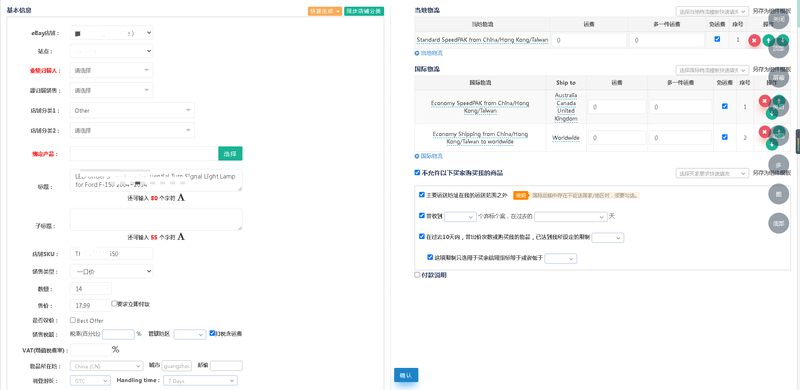Open the local shipping template quick-fill dropdown
800x390 pixels.
pos(712,11)
